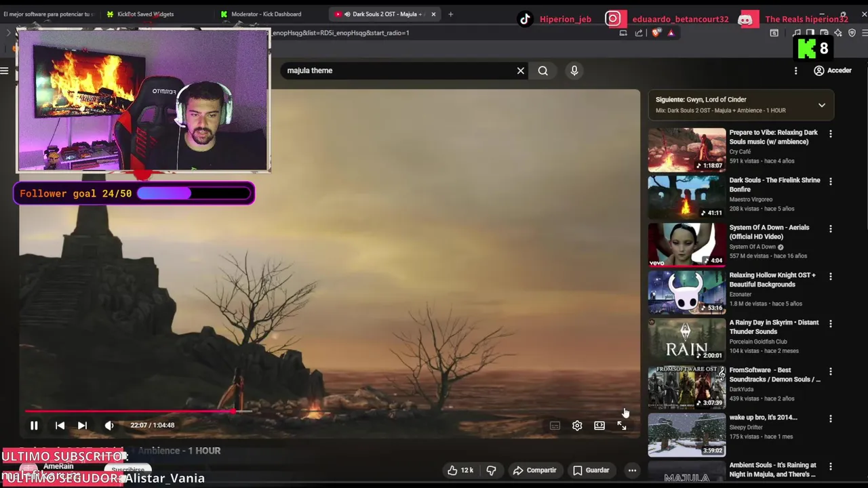The height and width of the screenshot is (488, 868).
Task: Open options for Hollow Knight OST video
Action: 830,277
